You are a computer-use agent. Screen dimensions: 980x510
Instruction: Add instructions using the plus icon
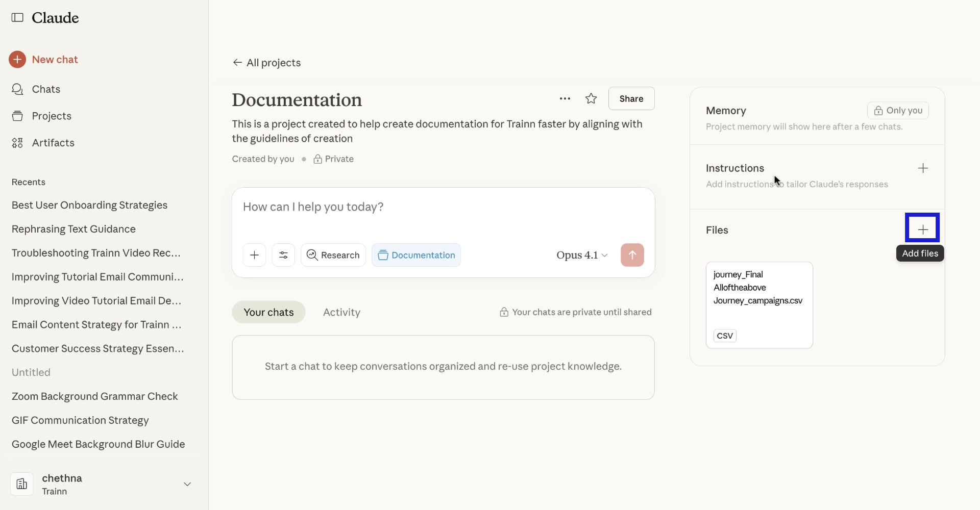pos(922,168)
